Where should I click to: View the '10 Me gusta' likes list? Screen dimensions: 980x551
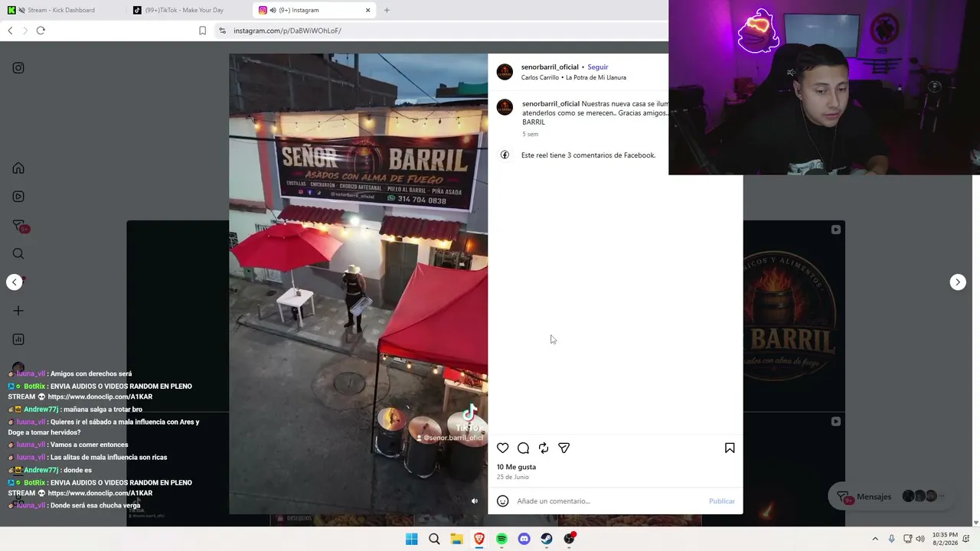point(516,467)
